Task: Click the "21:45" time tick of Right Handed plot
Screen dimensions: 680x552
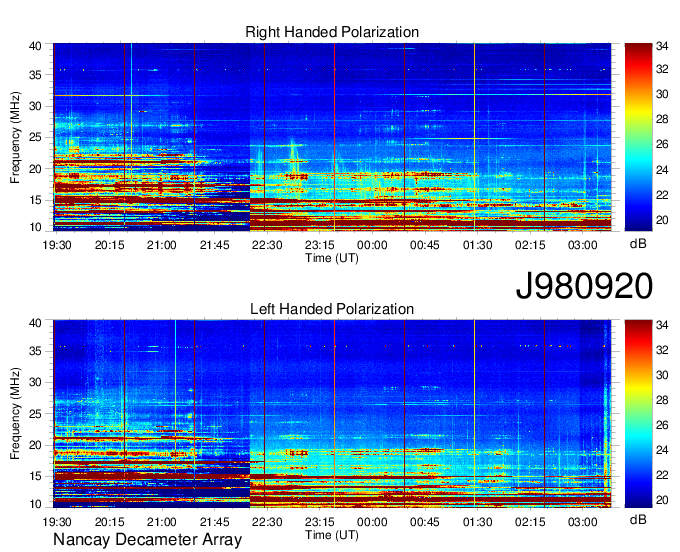Action: click(x=214, y=245)
